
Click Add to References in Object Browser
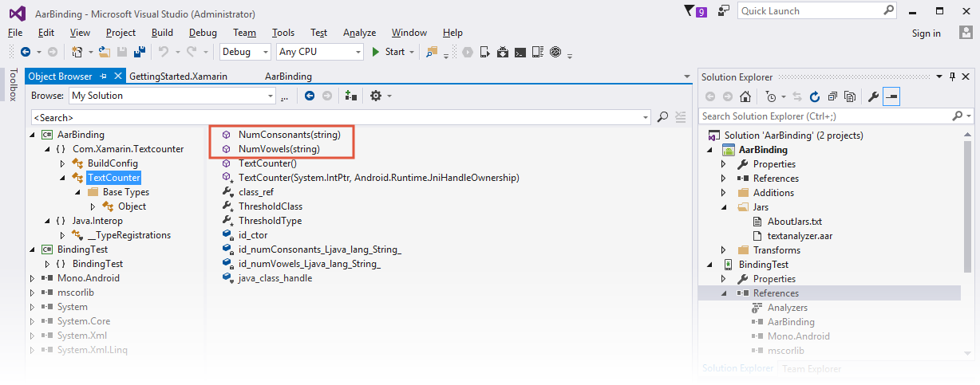(x=351, y=96)
